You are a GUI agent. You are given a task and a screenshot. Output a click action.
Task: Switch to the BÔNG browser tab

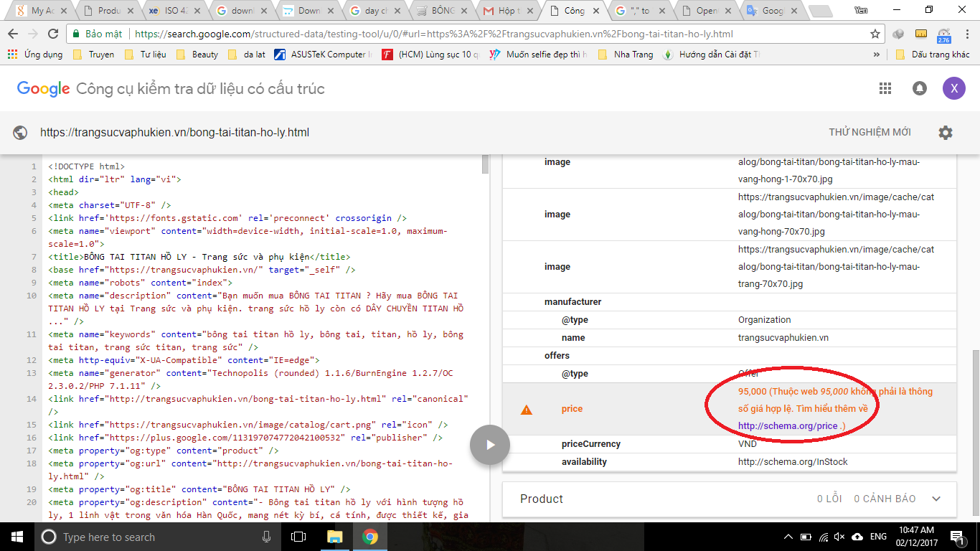point(440,11)
